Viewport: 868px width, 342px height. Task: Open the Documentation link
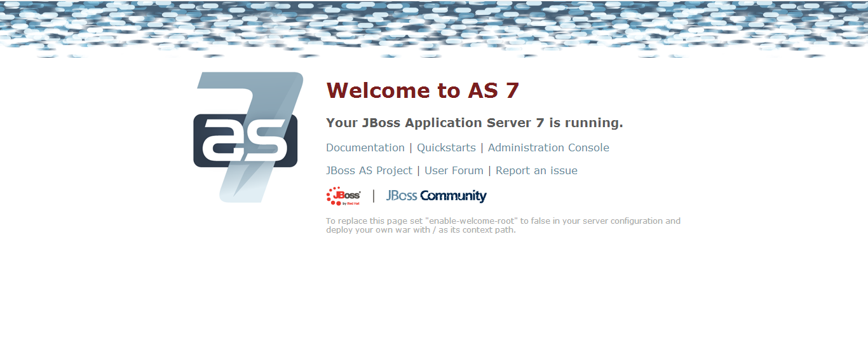click(x=365, y=147)
